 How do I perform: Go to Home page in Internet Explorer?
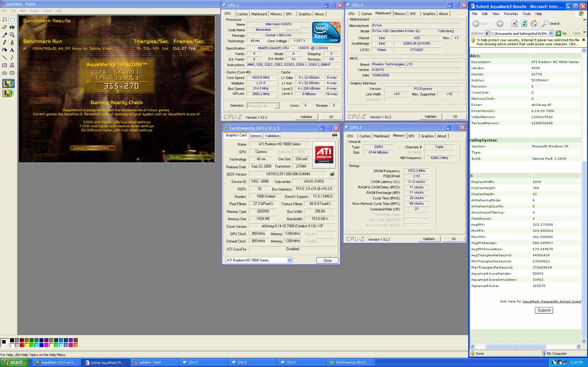point(534,24)
